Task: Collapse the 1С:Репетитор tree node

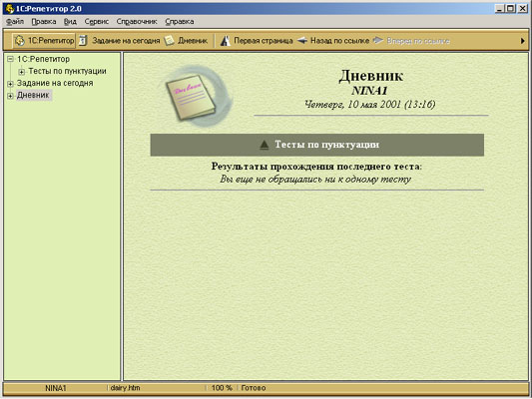Action: point(10,59)
